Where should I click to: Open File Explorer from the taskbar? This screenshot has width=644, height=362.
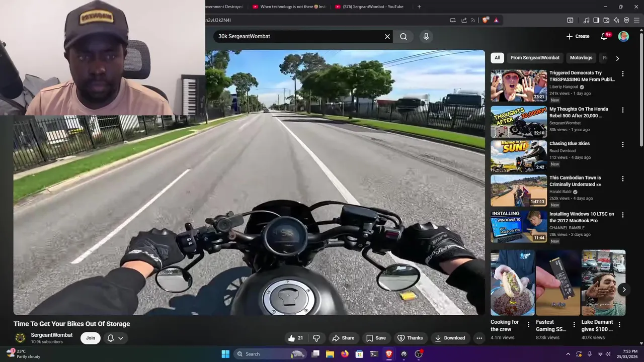[x=330, y=354]
